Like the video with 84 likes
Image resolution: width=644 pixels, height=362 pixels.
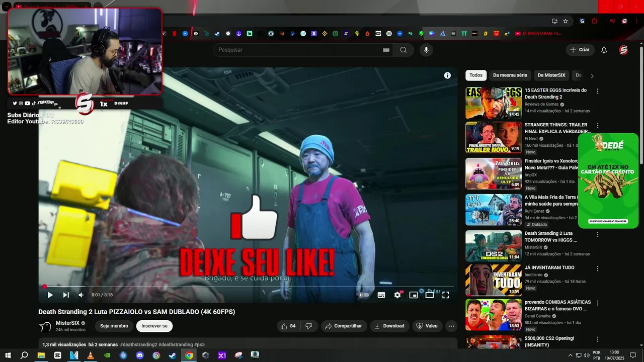288,326
